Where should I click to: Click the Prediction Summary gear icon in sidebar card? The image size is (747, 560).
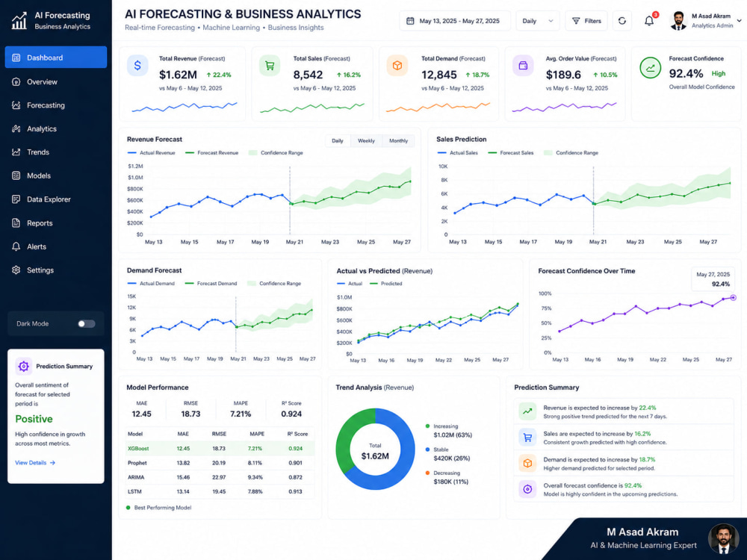click(23, 366)
